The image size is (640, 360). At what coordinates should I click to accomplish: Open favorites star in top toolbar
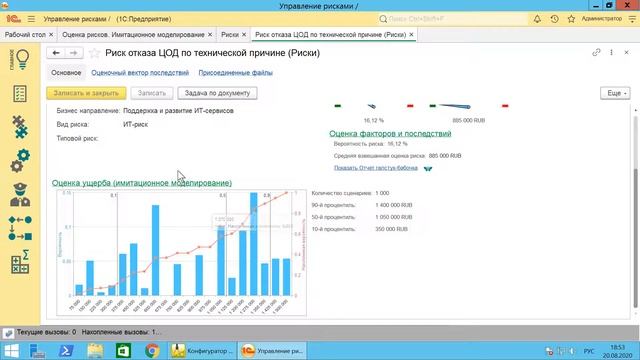pyautogui.click(x=571, y=19)
